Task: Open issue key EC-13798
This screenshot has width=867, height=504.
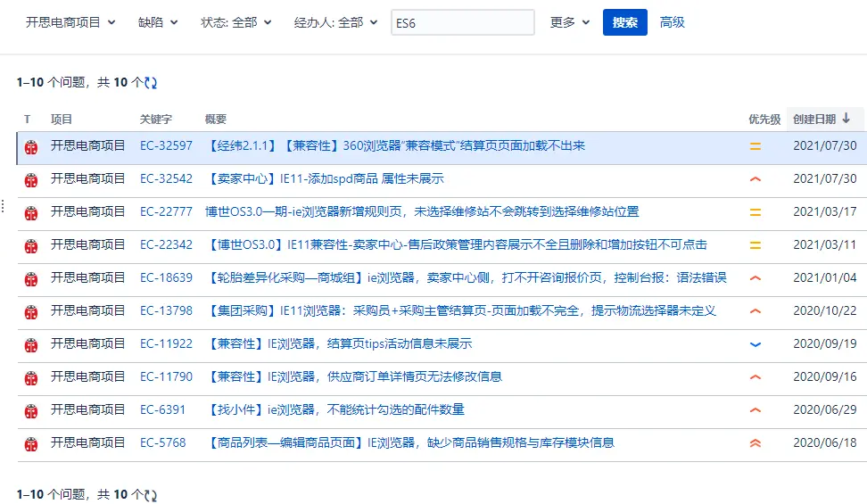Action: click(x=166, y=311)
